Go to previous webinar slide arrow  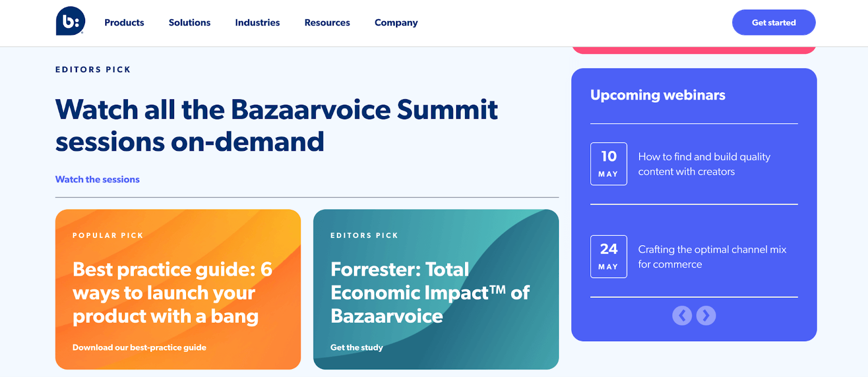tap(682, 315)
